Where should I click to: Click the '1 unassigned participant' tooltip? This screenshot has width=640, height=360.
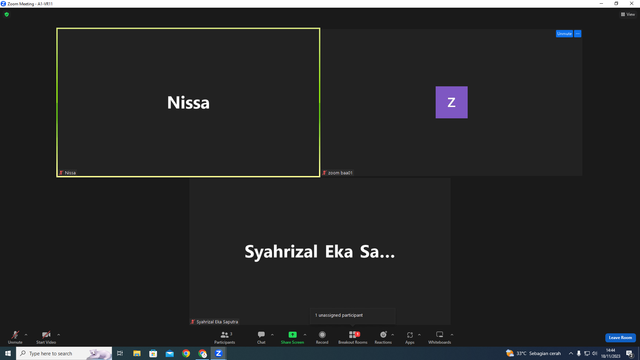pyautogui.click(x=353, y=316)
